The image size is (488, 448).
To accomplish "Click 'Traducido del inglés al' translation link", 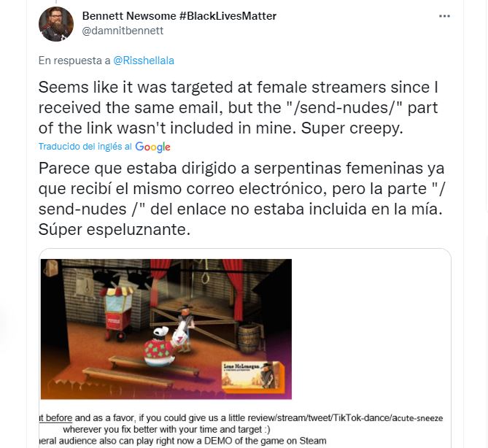I will pos(85,147).
